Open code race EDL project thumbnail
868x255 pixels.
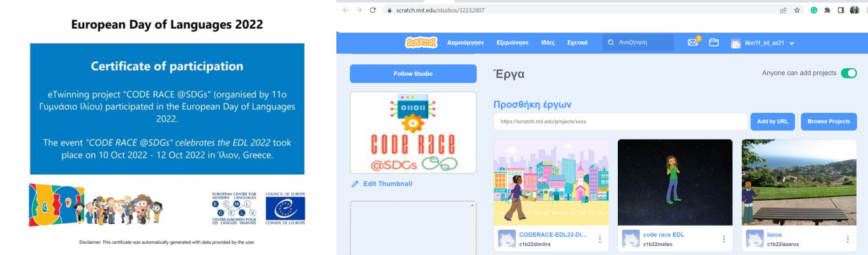pyautogui.click(x=675, y=182)
